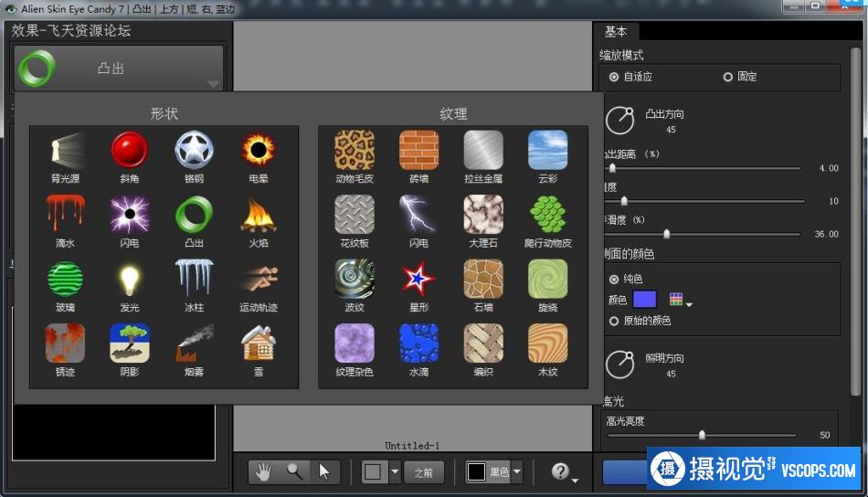Image resolution: width=868 pixels, height=497 pixels.
Task: Select the 滴水 drip effect icon
Action: click(65, 214)
